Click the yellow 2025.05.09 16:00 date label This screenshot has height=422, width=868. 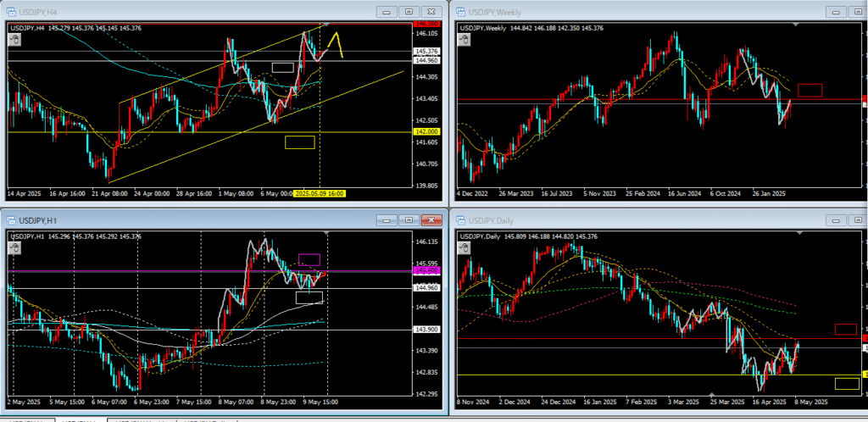pyautogui.click(x=320, y=194)
